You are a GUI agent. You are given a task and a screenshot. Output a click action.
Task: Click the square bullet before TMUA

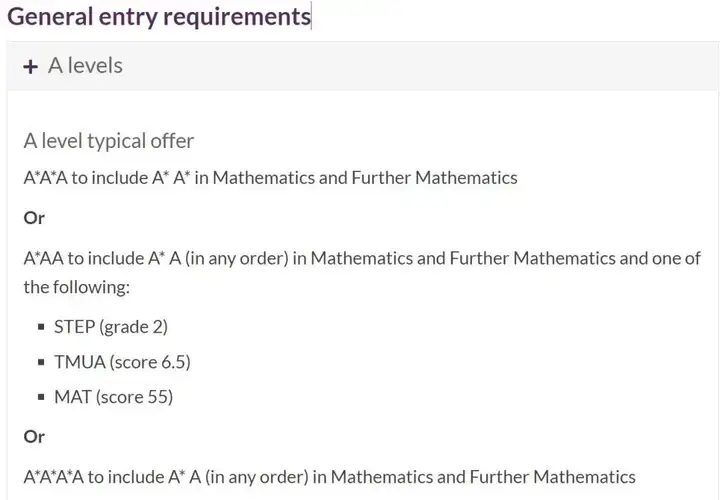click(41, 362)
